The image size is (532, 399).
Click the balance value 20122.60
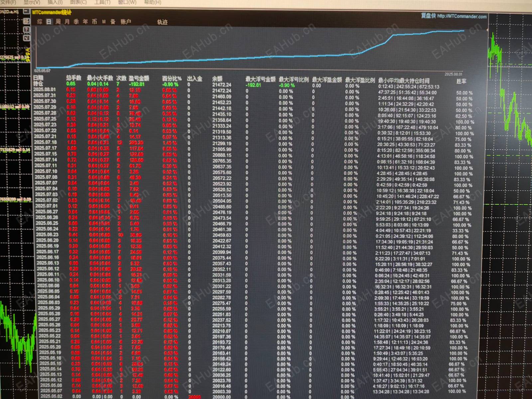click(x=221, y=370)
